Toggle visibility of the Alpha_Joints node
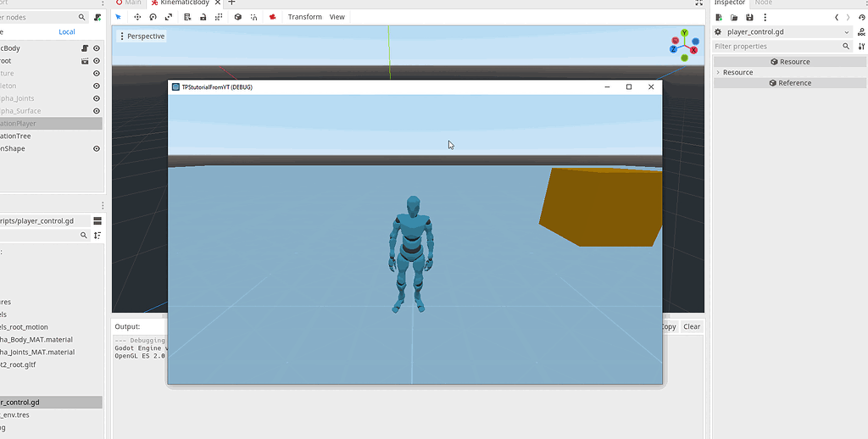This screenshot has width=868, height=439. pyautogui.click(x=97, y=98)
